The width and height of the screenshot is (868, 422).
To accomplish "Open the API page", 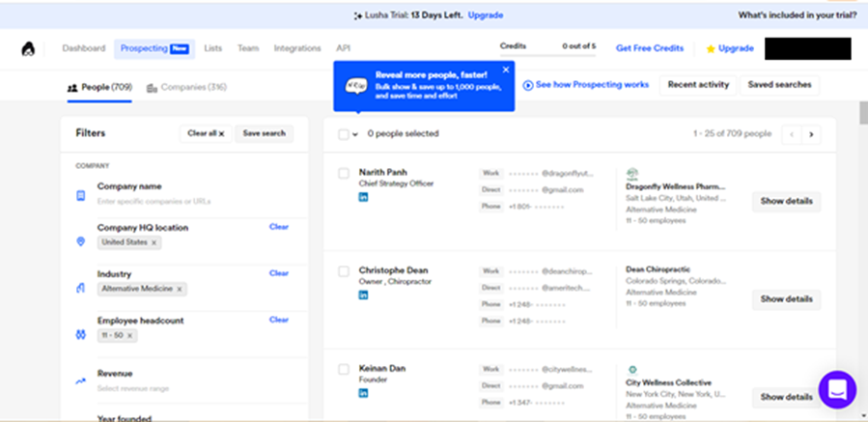I will click(343, 48).
